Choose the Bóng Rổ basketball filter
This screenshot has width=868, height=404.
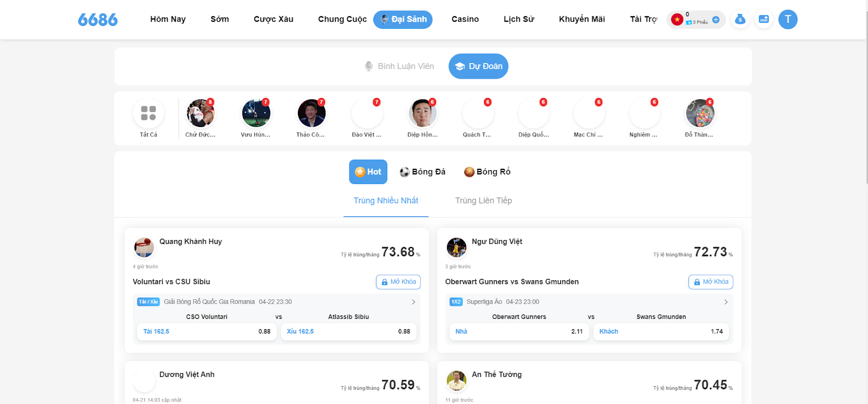coord(487,172)
